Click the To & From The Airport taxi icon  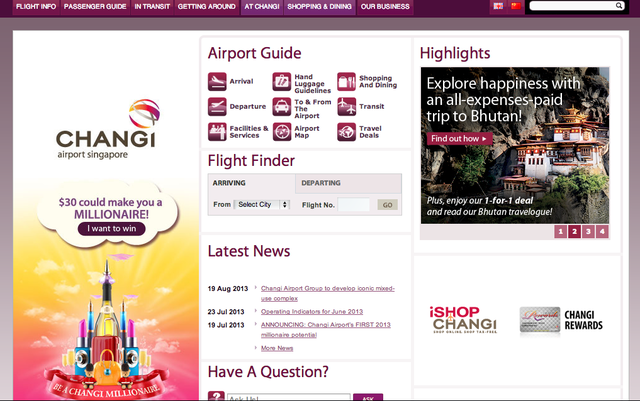click(282, 107)
